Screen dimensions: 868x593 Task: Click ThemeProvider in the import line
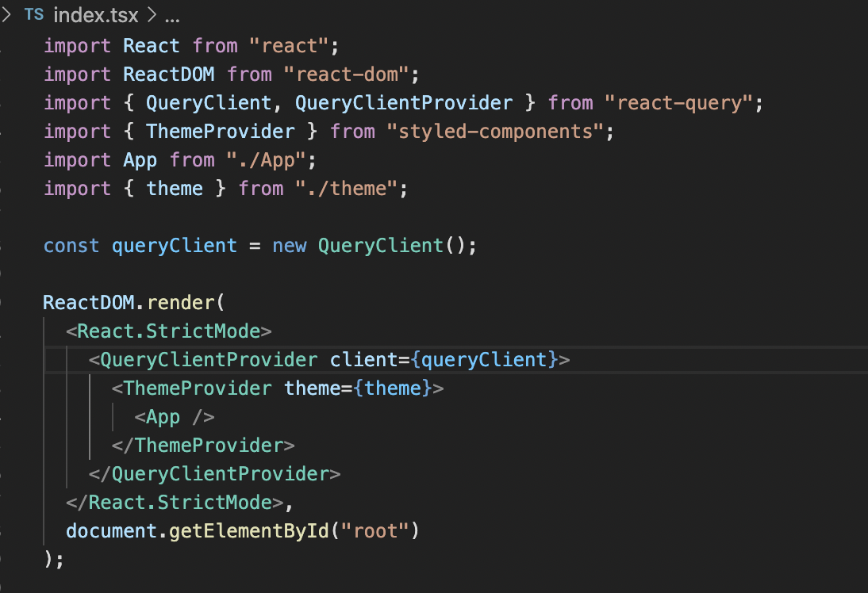tap(221, 132)
